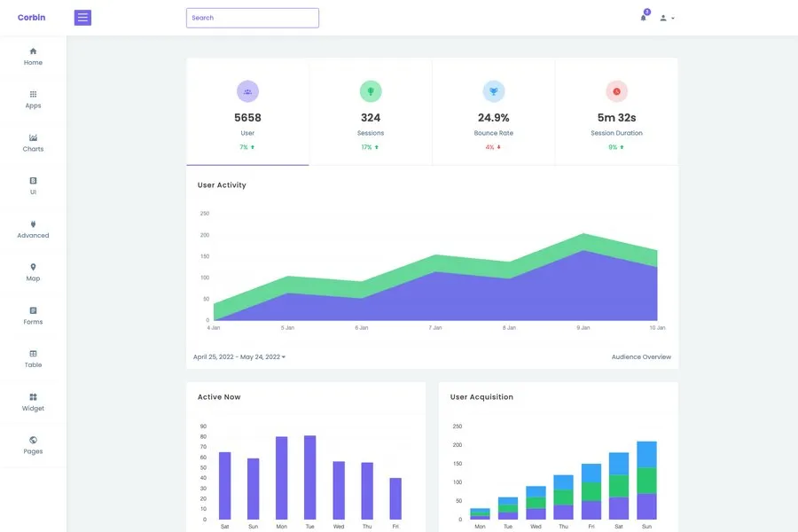This screenshot has width=798, height=532.
Task: Toggle the sidebar with hamburger button
Action: tap(82, 18)
